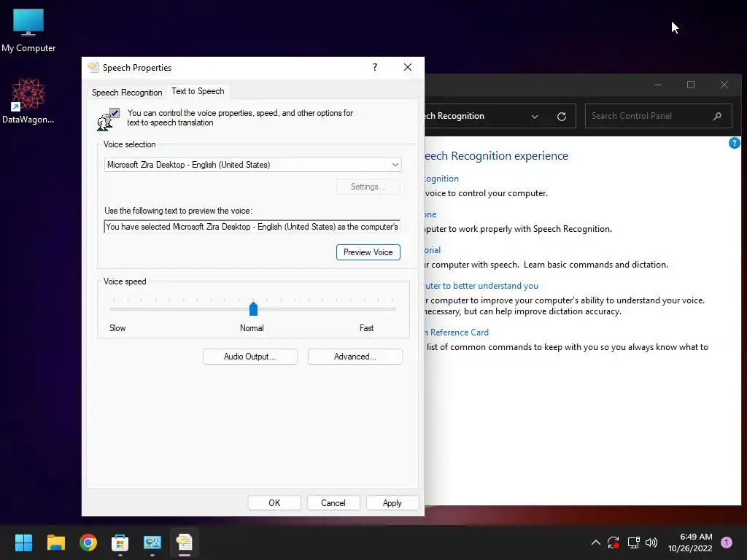
Task: Click the Preview Voice button
Action: click(x=368, y=252)
